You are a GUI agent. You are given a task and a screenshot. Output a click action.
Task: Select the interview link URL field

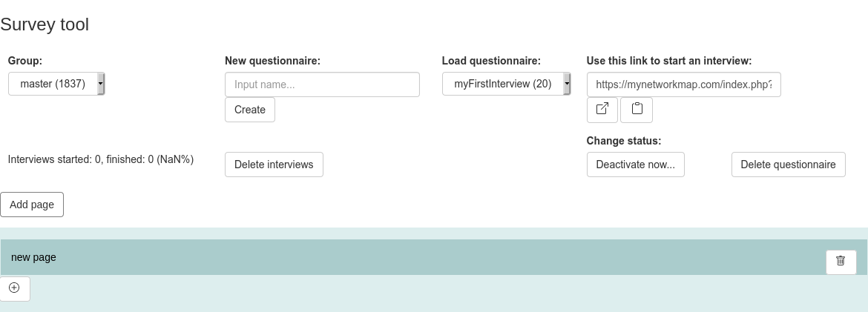point(684,84)
